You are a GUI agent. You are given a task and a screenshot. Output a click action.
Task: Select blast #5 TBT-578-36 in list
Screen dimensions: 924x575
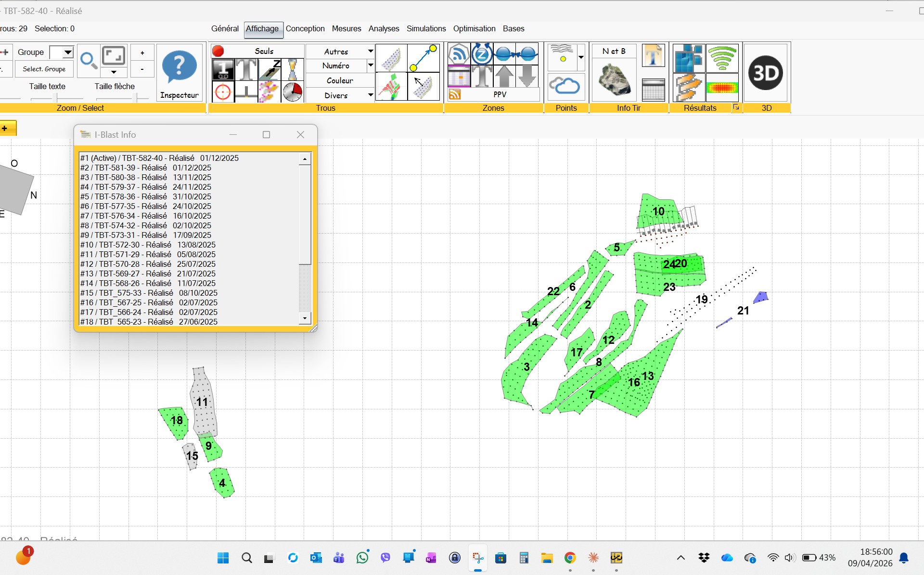coord(145,196)
